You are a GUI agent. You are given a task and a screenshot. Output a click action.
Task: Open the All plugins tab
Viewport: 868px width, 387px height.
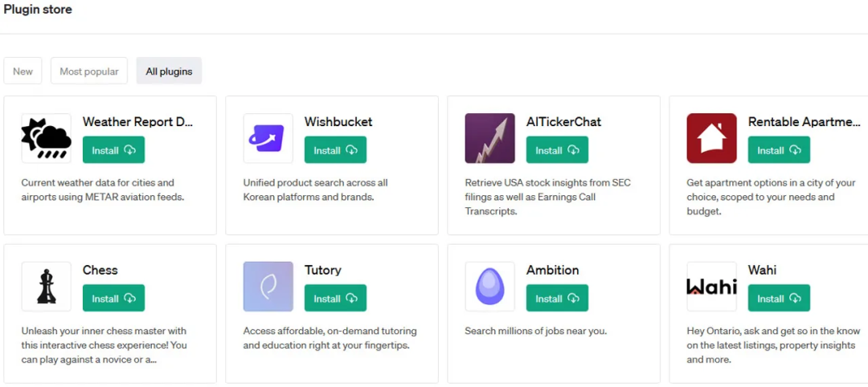coord(169,71)
